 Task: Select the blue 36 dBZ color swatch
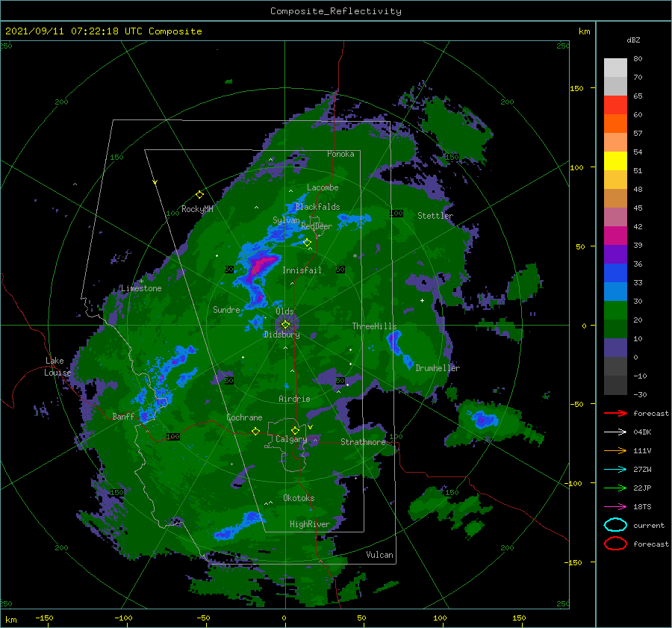pos(615,273)
